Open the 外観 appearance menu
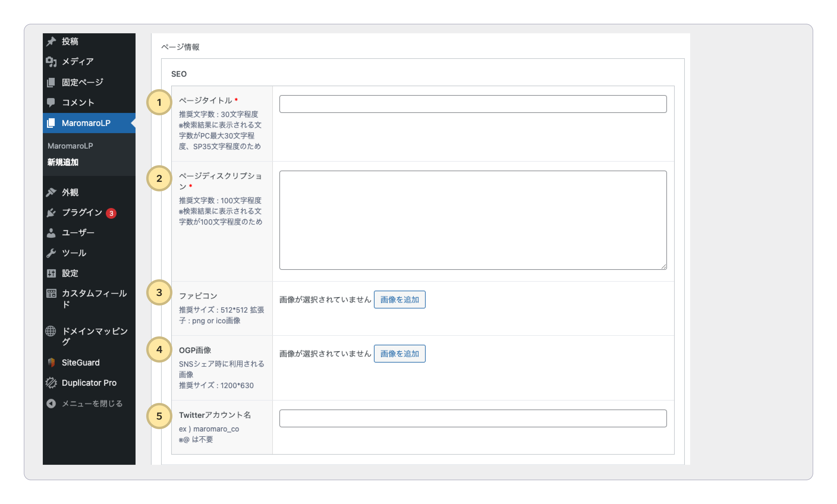Screen dimensions: 837x504 (70, 192)
